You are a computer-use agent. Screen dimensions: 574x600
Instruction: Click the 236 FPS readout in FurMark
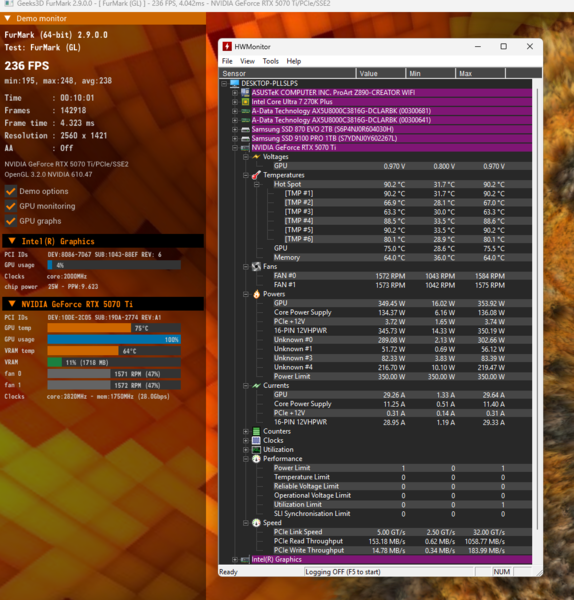(27, 66)
